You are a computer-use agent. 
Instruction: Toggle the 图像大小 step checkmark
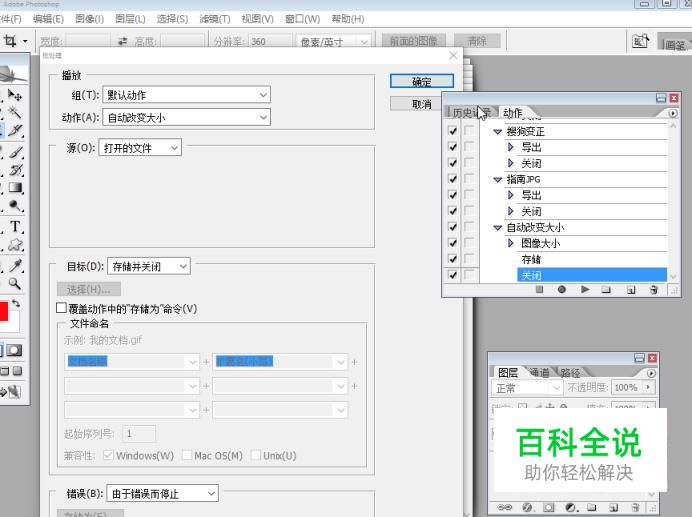tap(452, 243)
